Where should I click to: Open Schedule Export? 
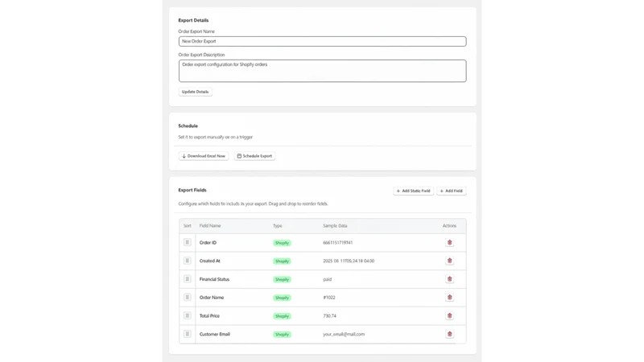(254, 156)
